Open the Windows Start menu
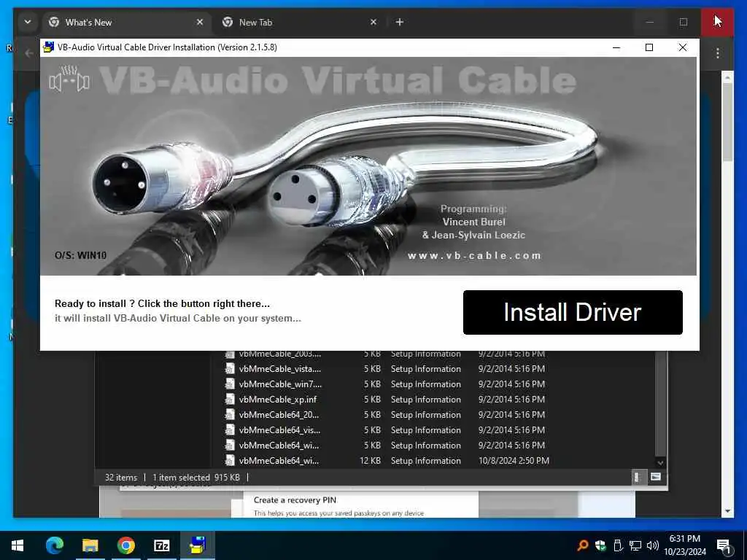Image resolution: width=747 pixels, height=560 pixels. (x=18, y=545)
